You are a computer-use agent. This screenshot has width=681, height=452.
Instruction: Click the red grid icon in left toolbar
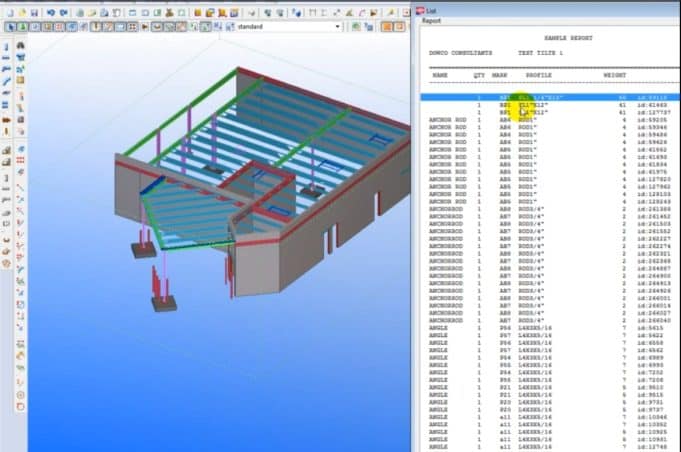[x=20, y=160]
